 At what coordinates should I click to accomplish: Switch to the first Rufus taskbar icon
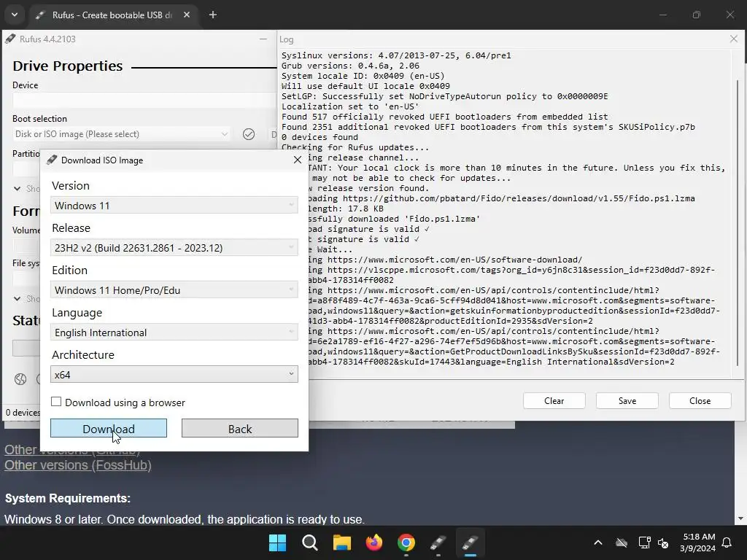point(438,542)
